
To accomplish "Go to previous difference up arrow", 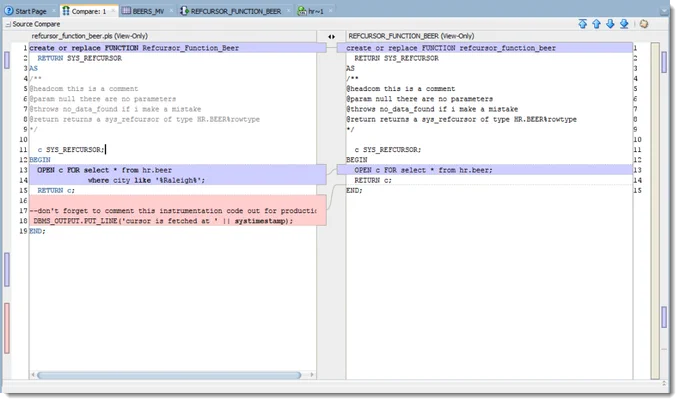I will [597, 24].
